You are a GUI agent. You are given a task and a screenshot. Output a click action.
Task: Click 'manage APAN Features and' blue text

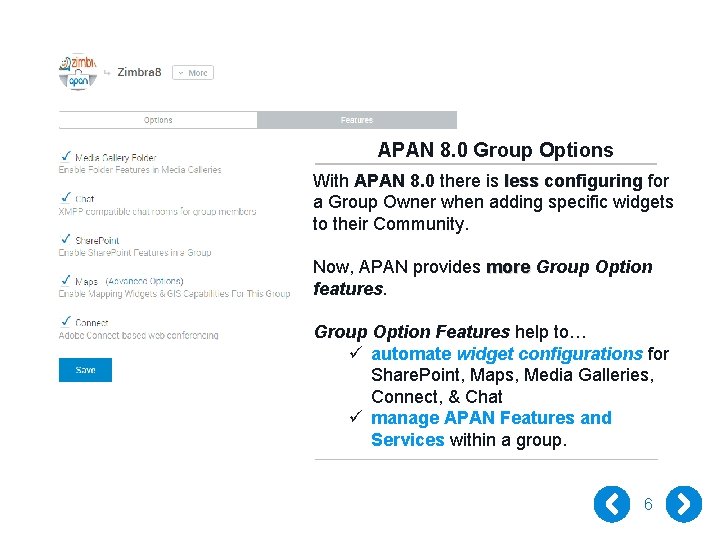click(491, 418)
